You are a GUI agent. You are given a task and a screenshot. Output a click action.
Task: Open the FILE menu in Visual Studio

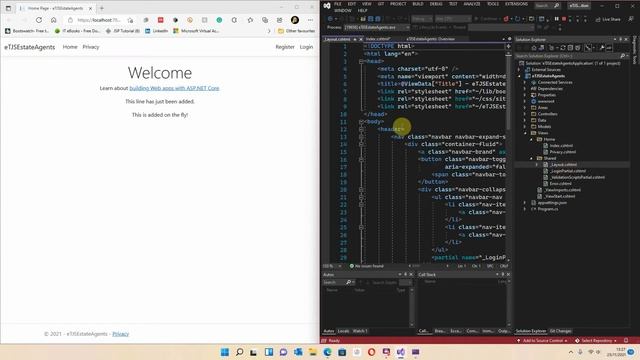pos(338,4)
